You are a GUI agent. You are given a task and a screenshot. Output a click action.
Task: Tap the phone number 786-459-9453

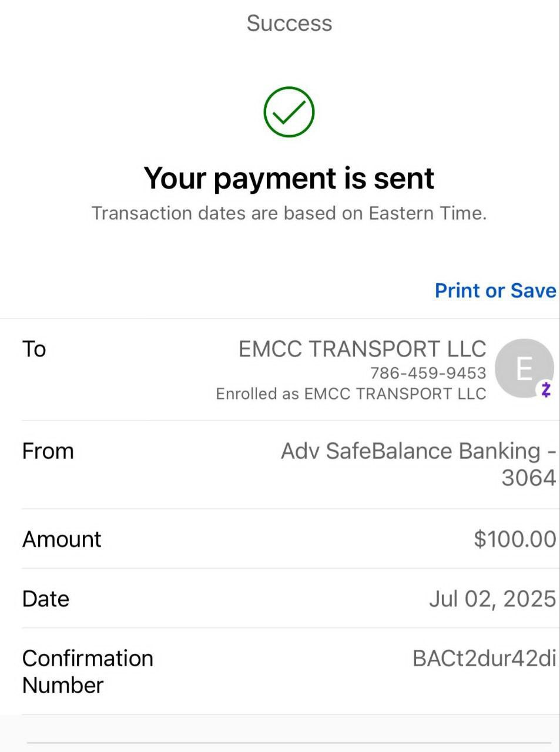pyautogui.click(x=428, y=373)
